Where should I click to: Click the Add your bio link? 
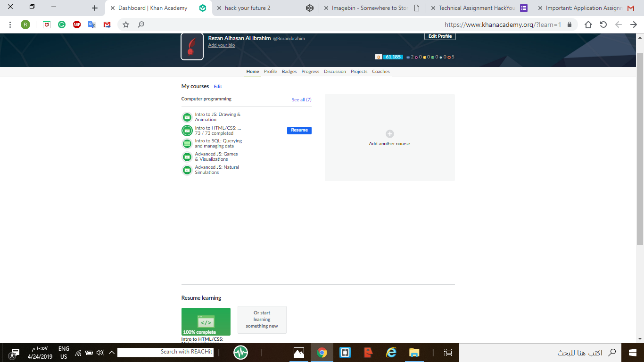(x=222, y=45)
